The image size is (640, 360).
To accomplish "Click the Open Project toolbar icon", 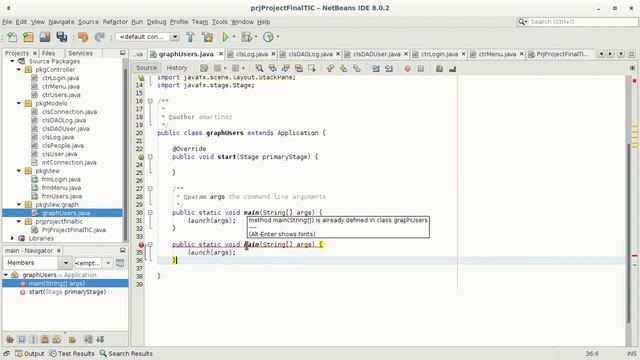I will click(45, 37).
